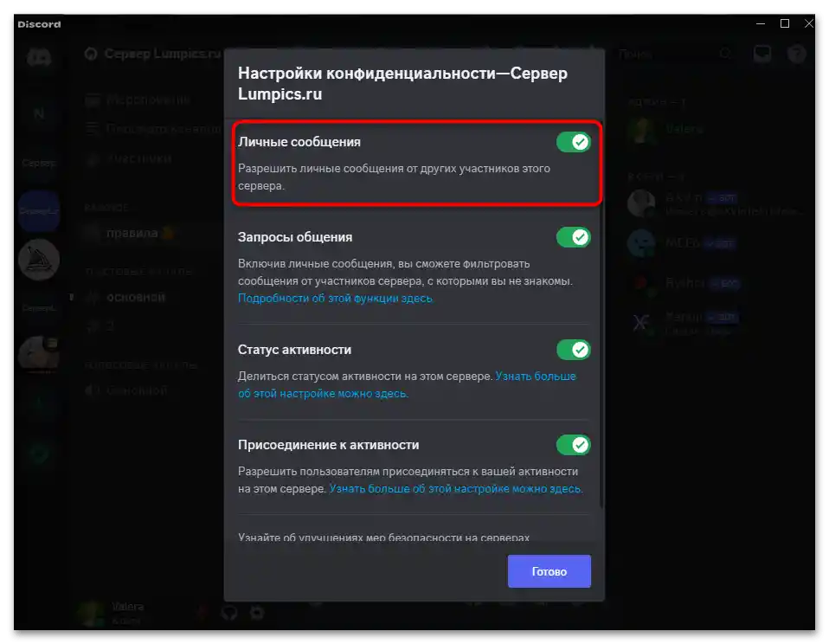
Task: Deafen audio using the headphones icon
Action: 230,612
